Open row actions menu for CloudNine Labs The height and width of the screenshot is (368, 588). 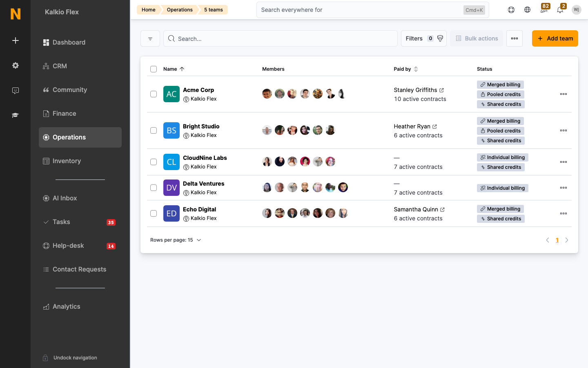tap(563, 162)
